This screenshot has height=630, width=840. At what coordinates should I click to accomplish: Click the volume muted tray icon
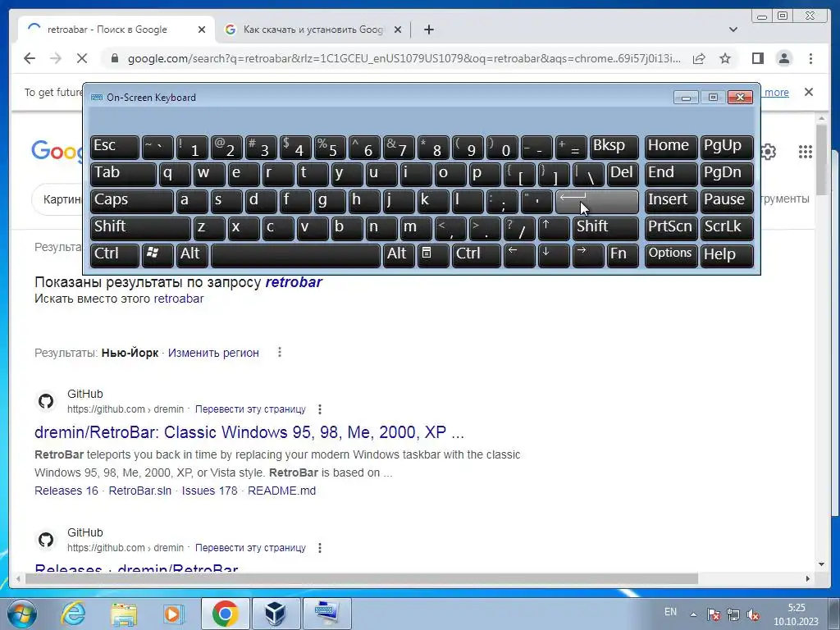(753, 614)
